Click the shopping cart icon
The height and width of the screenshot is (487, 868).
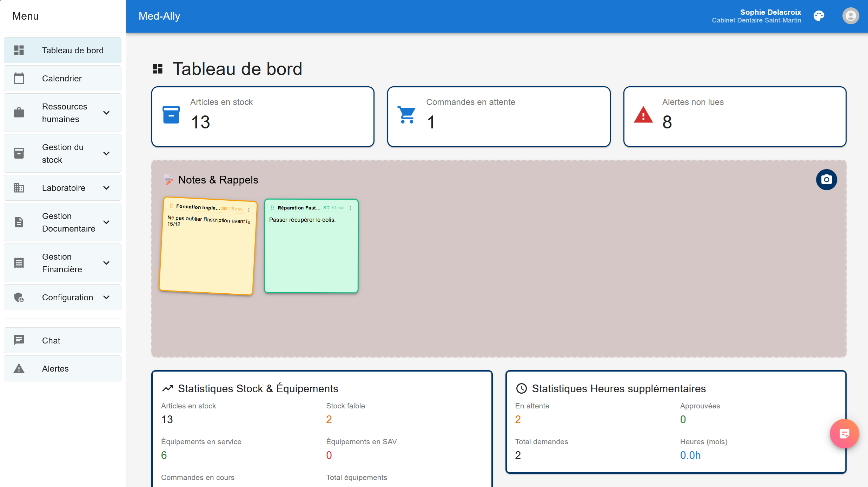[407, 115]
